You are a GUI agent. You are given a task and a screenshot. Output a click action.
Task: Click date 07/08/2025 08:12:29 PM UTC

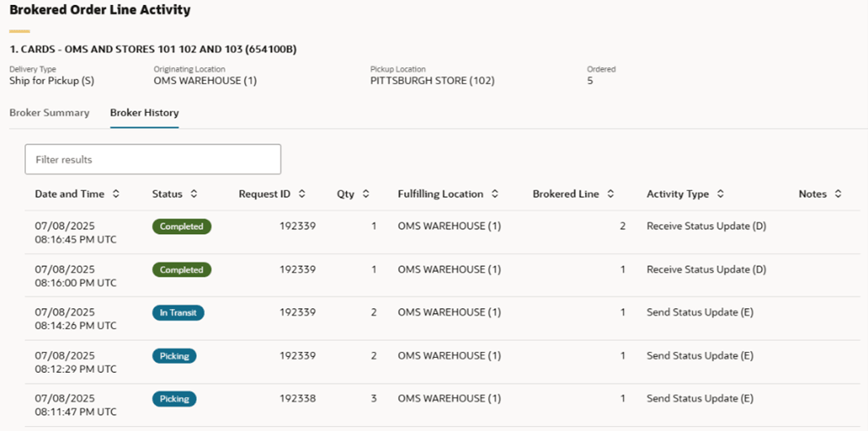76,362
